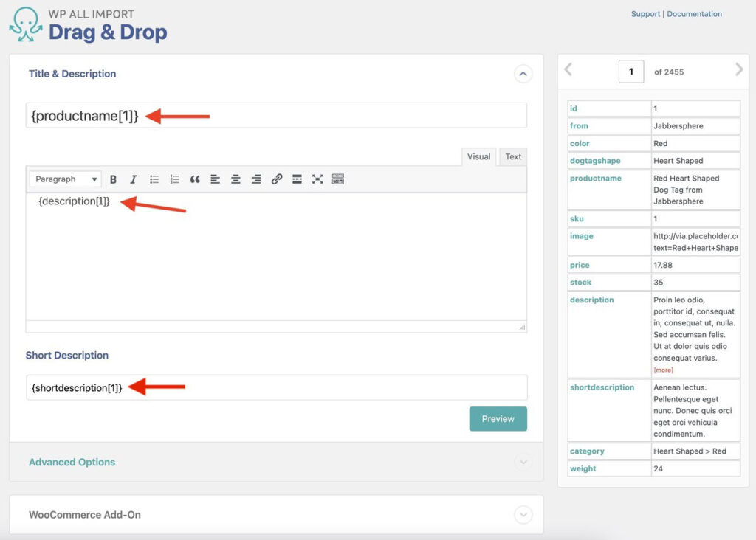Align text right

256,179
